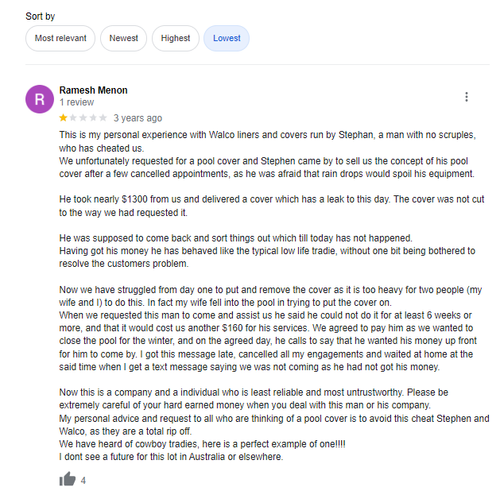The image size is (500, 498).
Task: Click the purple R profile avatar
Action: 40,99
